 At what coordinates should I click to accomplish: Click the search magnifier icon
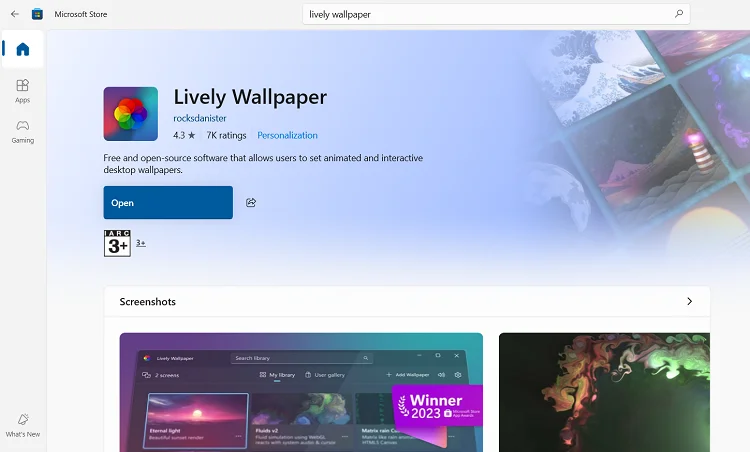point(679,14)
